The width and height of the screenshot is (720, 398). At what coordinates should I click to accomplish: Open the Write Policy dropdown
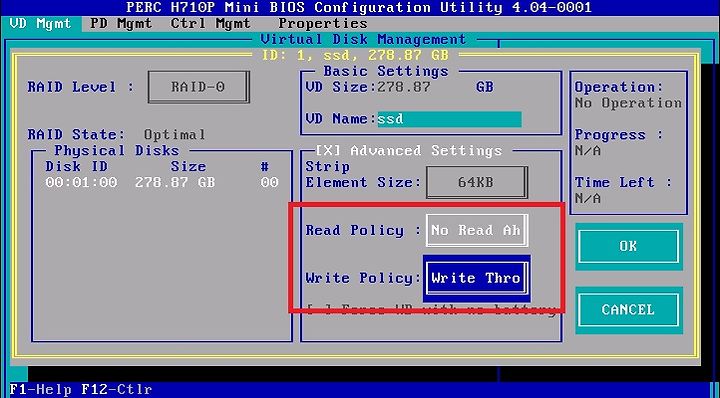click(477, 278)
